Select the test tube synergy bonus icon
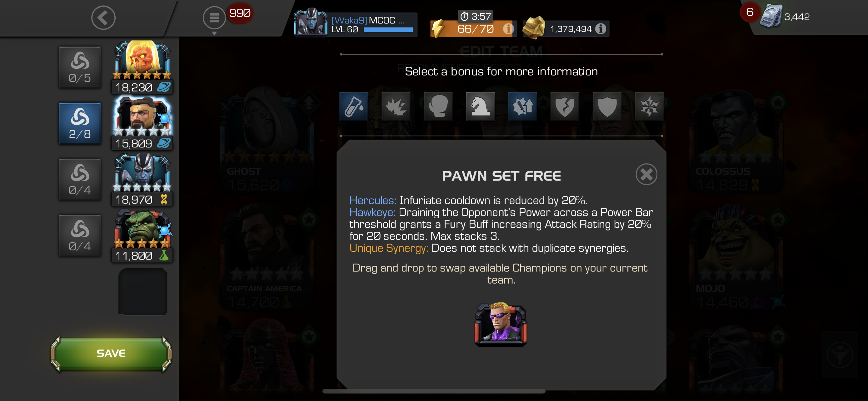This screenshot has height=401, width=868. click(353, 106)
